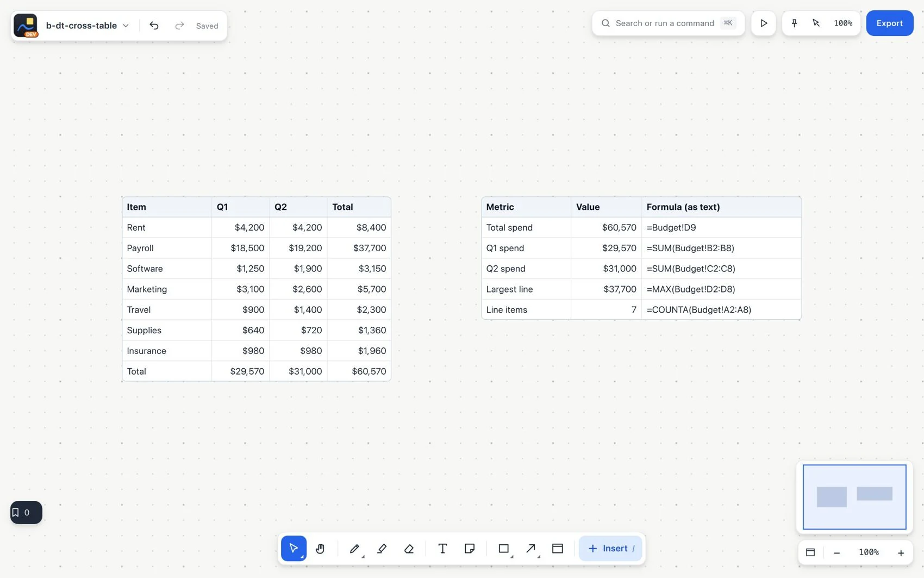Zoom in with the plus button
The height and width of the screenshot is (578, 924).
(901, 552)
